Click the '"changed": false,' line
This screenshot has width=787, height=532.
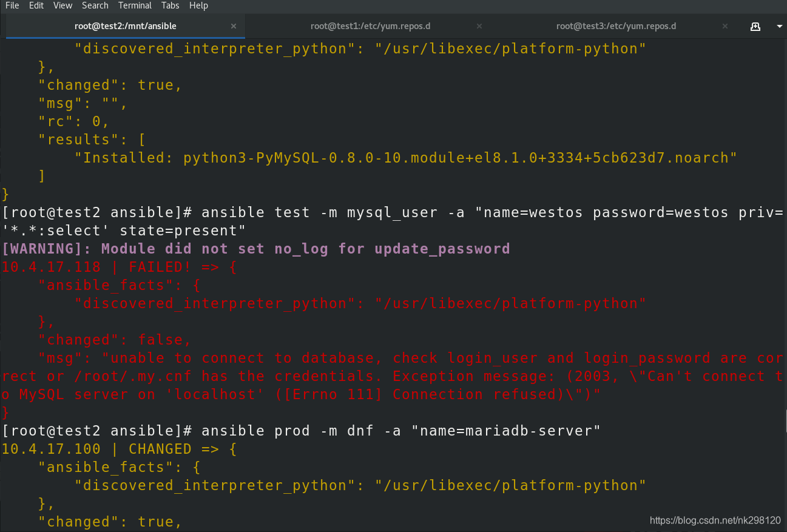pyautogui.click(x=115, y=340)
